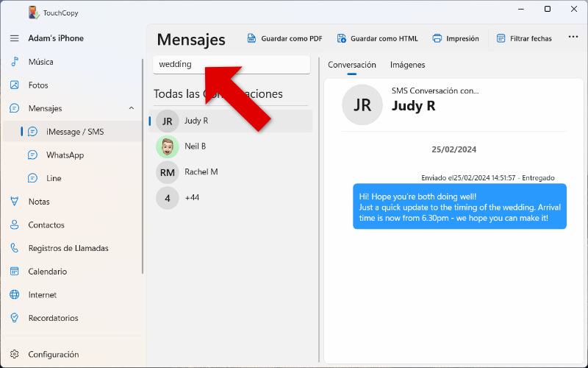This screenshot has height=368, width=588.
Task: Open Música in the sidebar
Action: pyautogui.click(x=72, y=62)
